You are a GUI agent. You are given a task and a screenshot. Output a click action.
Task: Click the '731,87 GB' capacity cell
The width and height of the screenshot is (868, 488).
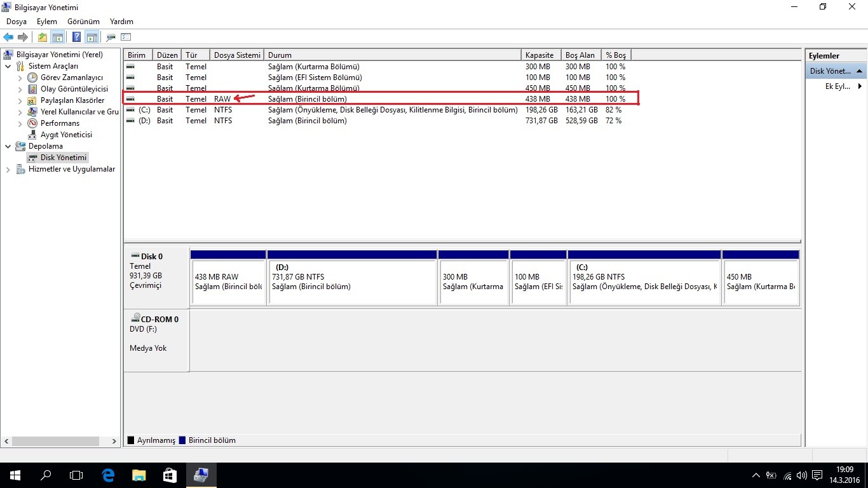[x=541, y=121]
